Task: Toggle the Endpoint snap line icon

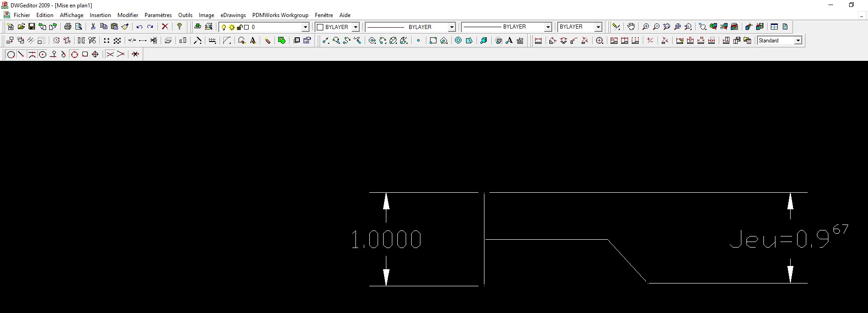Action: (21, 54)
